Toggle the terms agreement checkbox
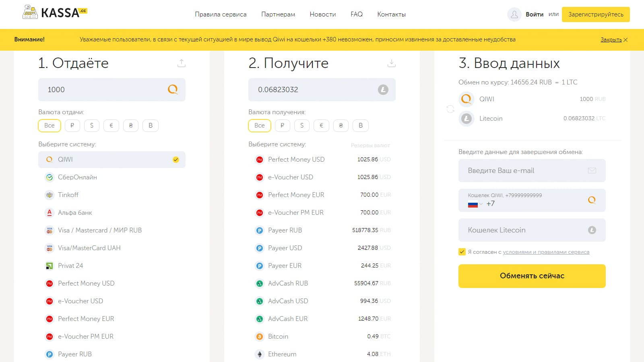Image resolution: width=644 pixels, height=362 pixels. tap(462, 252)
